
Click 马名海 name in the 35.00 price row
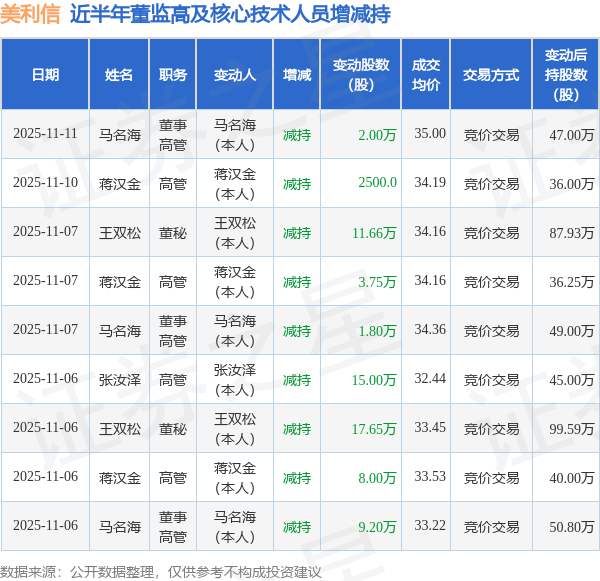(x=120, y=135)
